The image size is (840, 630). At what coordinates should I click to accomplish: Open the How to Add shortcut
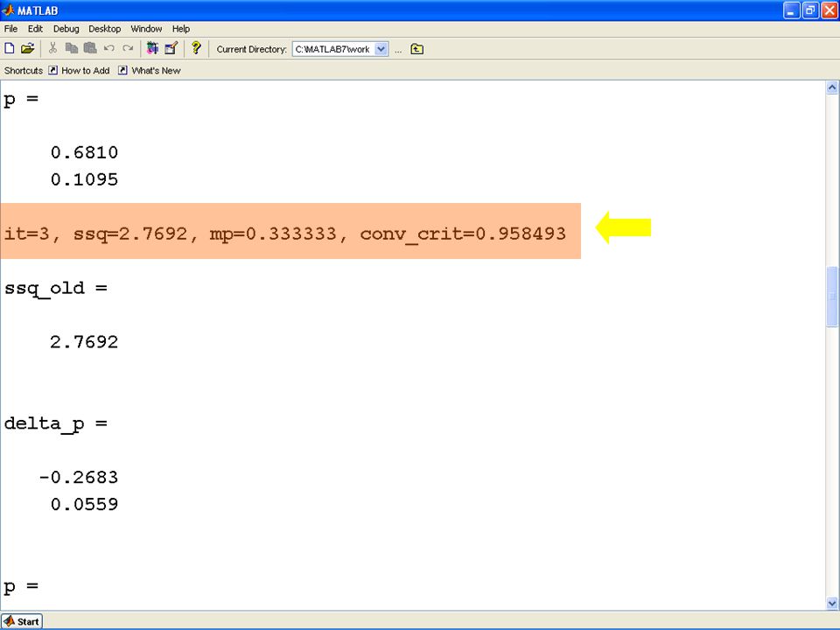point(80,70)
